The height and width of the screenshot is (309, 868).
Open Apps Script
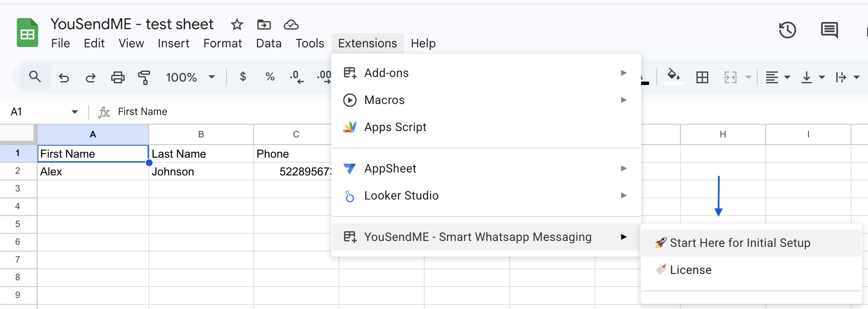point(486,127)
